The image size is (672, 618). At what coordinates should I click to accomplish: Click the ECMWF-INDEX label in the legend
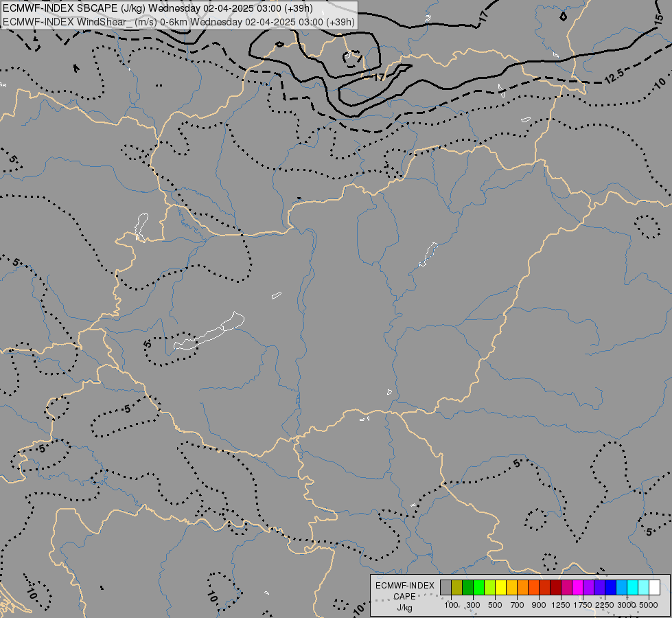405,586
